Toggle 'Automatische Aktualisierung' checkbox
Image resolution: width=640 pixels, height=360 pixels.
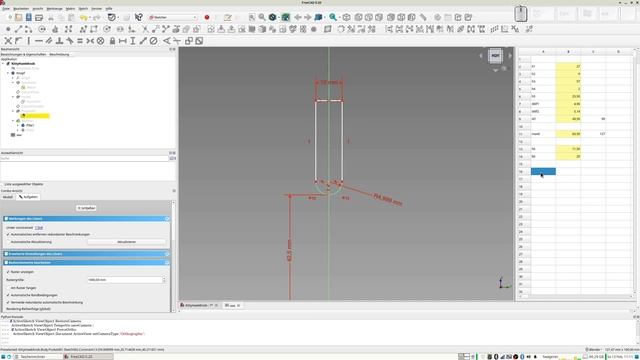click(8, 242)
